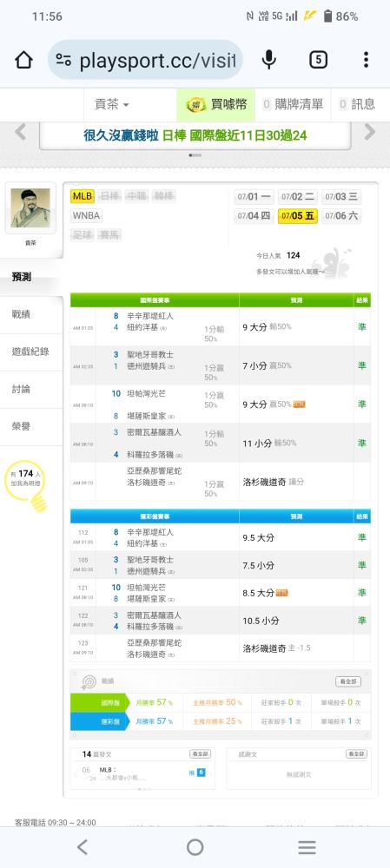This screenshot has width=390, height=868.
Task: Tap the microphone voice search icon
Action: pos(268,60)
